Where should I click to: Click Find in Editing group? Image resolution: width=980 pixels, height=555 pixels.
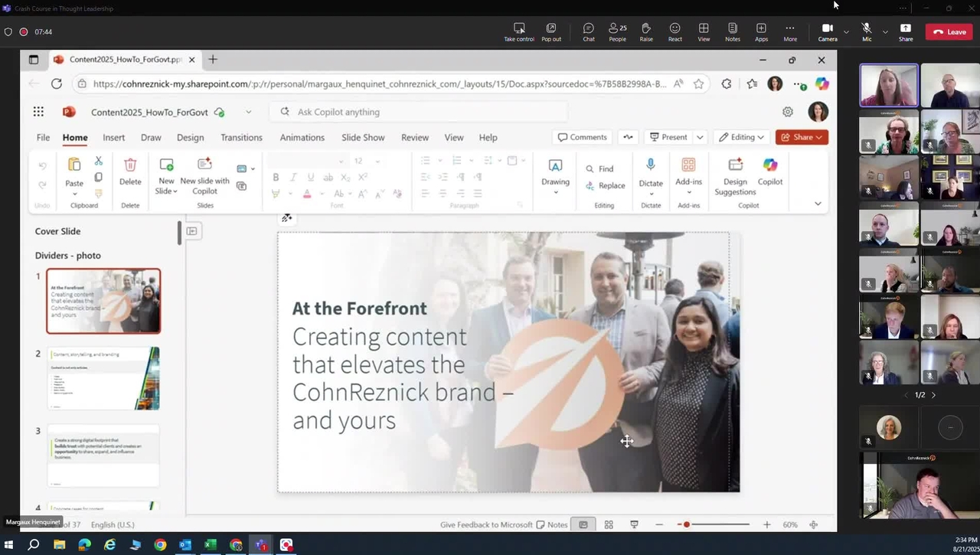click(x=599, y=168)
